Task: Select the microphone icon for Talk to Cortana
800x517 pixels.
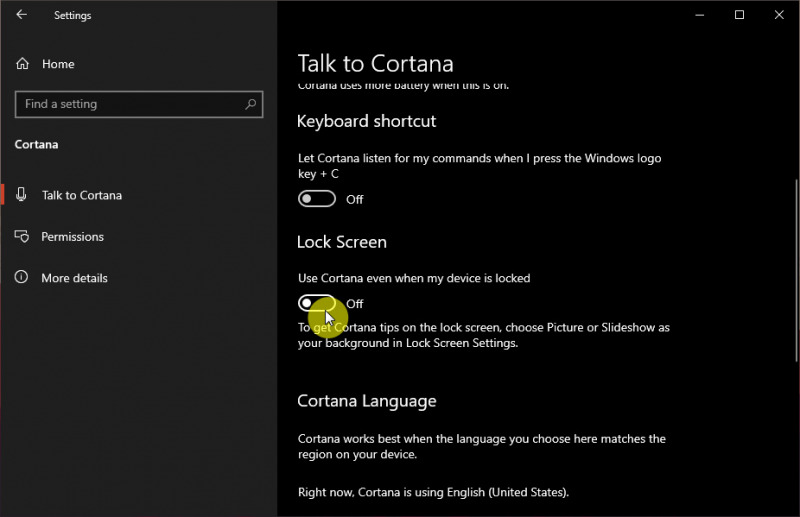Action: click(21, 194)
